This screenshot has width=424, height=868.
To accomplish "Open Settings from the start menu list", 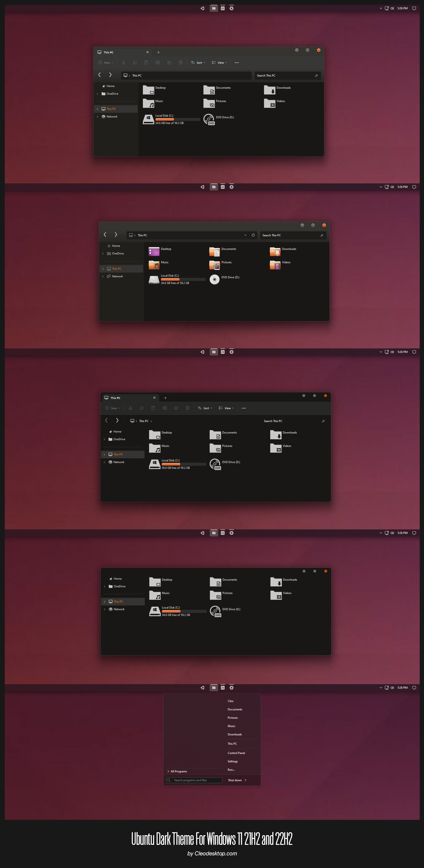I will [x=233, y=761].
